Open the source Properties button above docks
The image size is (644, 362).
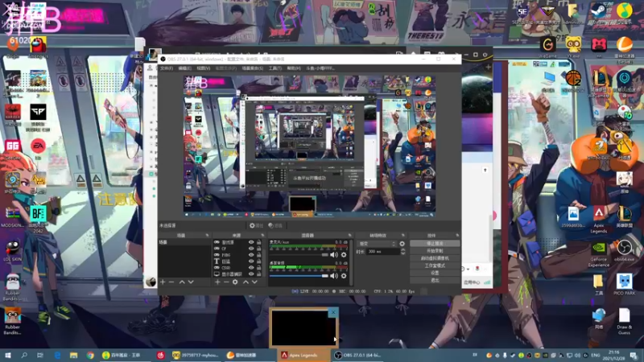pyautogui.click(x=256, y=226)
